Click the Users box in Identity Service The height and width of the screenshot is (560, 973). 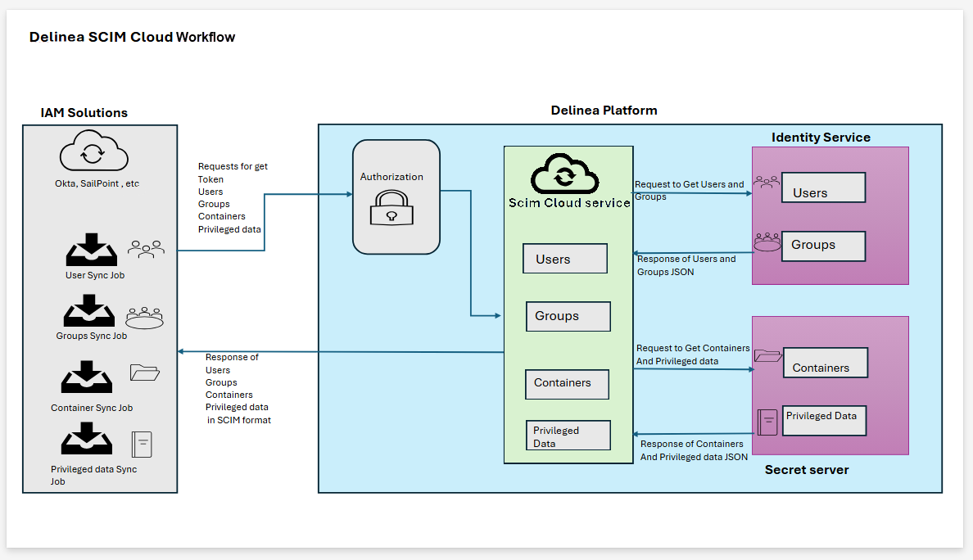coord(823,188)
